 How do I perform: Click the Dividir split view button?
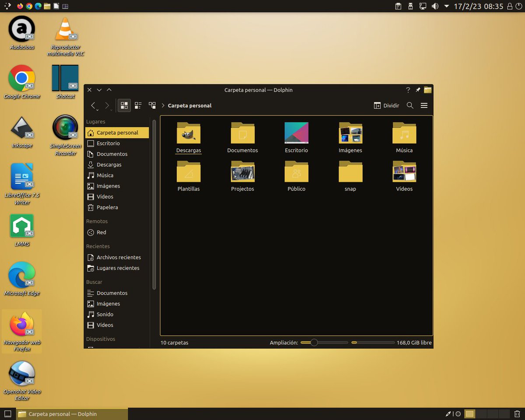pyautogui.click(x=386, y=105)
